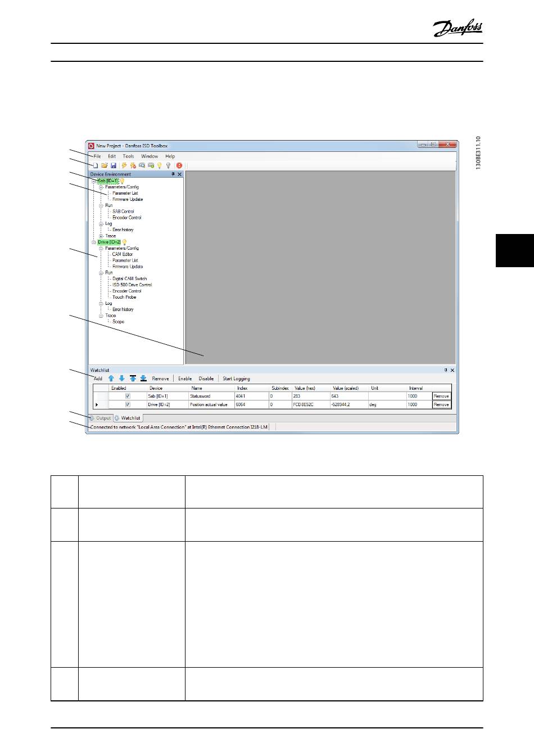Open Digital CAM Switch in the tree
This screenshot has width=534, height=756.
tap(129, 279)
